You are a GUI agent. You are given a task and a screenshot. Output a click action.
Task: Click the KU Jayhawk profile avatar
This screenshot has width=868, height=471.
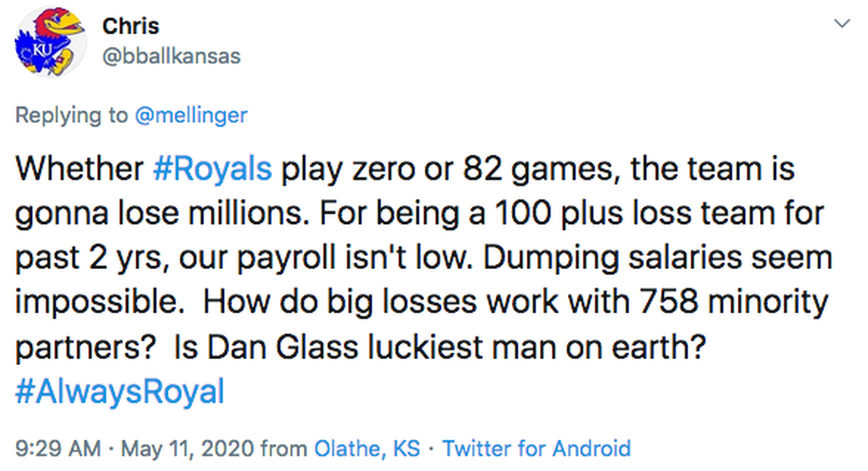click(51, 42)
